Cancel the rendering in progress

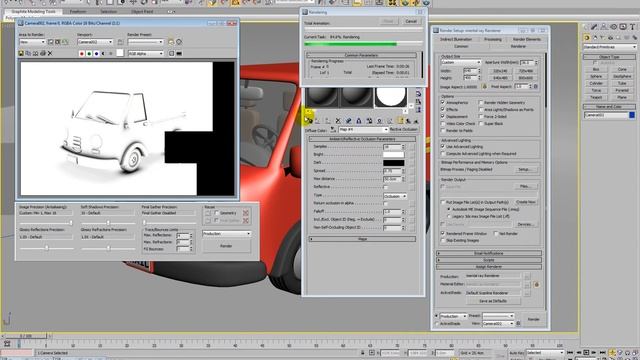tap(411, 21)
